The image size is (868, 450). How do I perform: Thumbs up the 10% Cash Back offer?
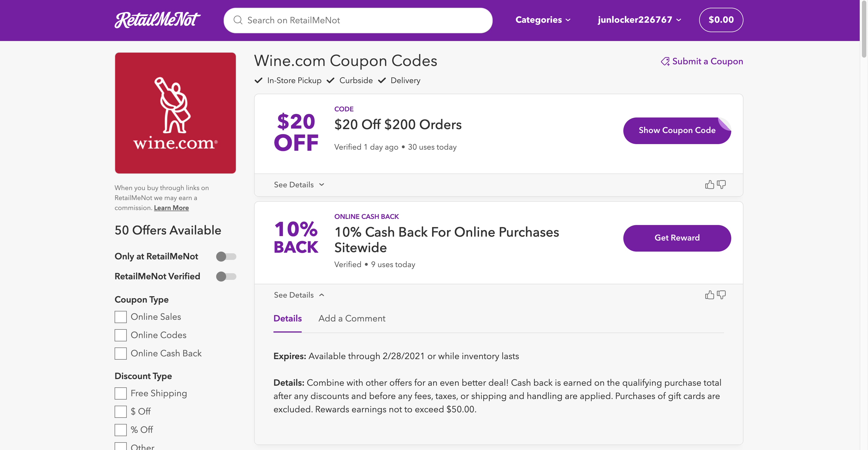pos(709,295)
